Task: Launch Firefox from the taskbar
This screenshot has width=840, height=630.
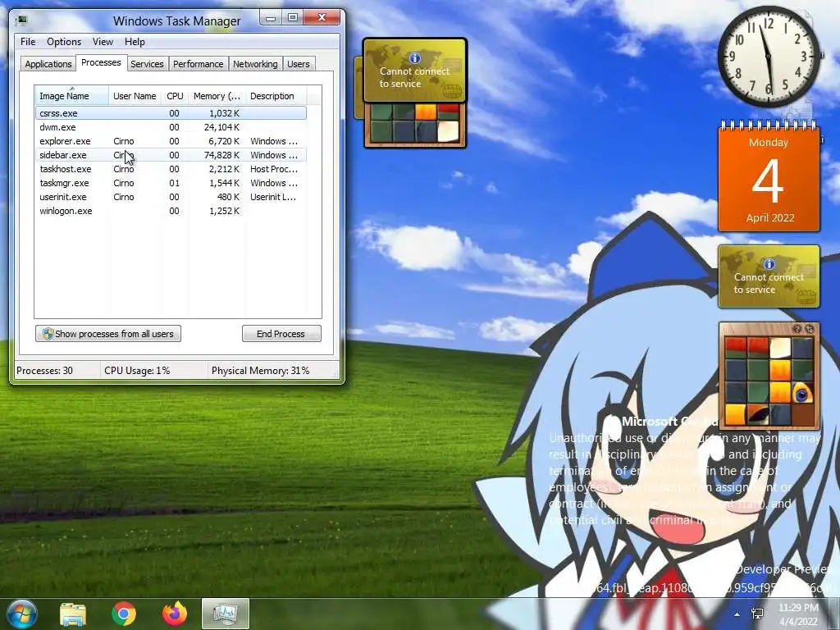Action: (175, 614)
